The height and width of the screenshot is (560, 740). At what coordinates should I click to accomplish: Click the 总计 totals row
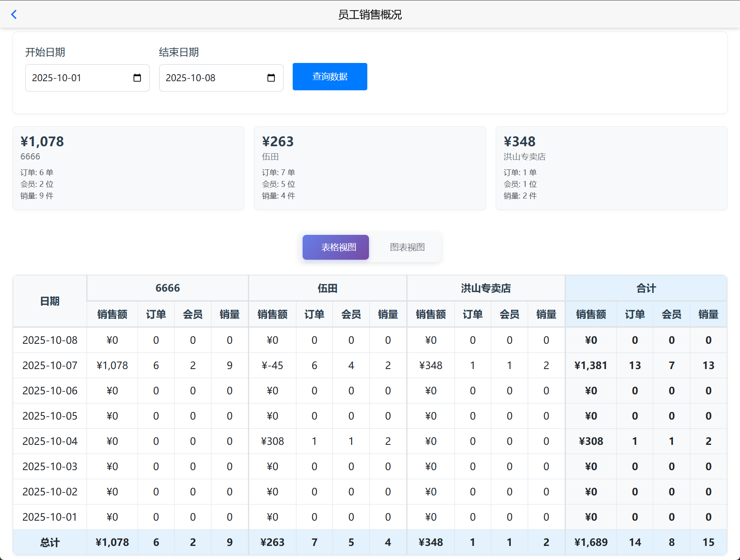click(49, 542)
